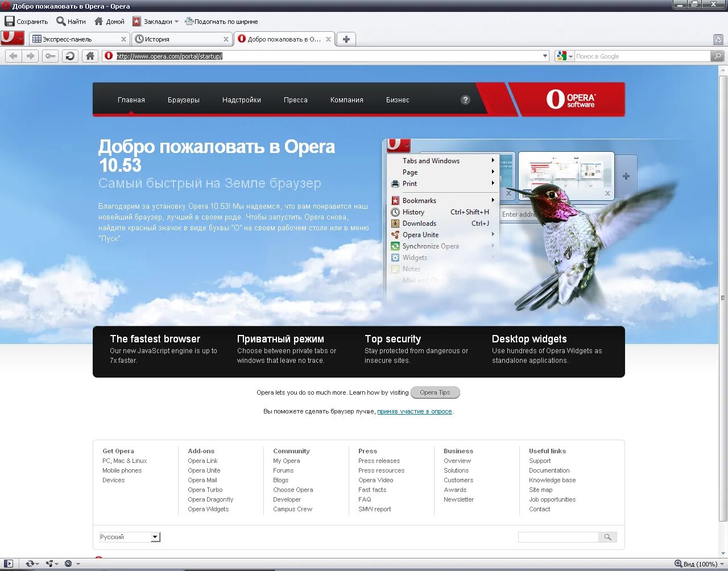Open the red Opera menu button
The height and width of the screenshot is (571, 728).
point(13,38)
